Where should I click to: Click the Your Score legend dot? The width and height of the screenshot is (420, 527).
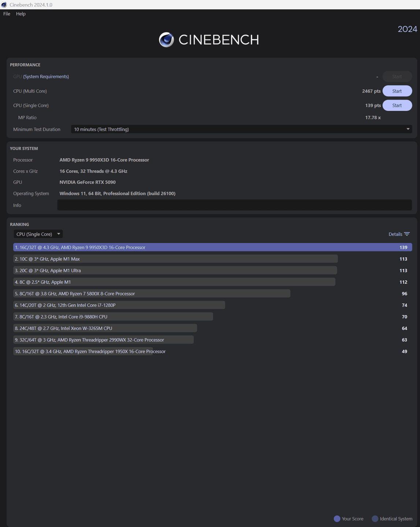tap(337, 519)
